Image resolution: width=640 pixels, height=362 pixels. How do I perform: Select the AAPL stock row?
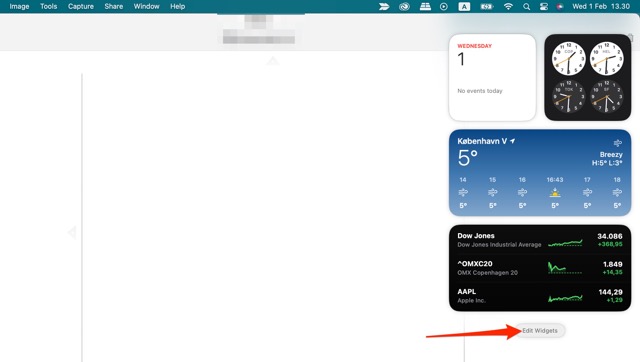click(x=540, y=296)
